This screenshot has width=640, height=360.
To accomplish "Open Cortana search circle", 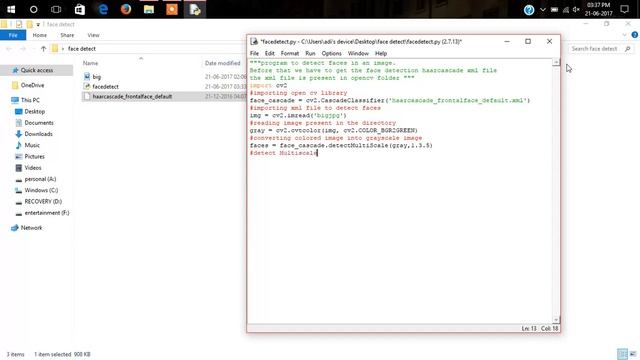I will (x=33, y=9).
